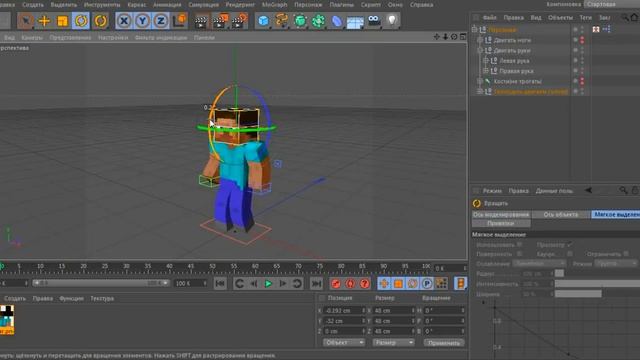Toggle the Просмотр checkbox
The height and width of the screenshot is (360, 640).
(569, 244)
